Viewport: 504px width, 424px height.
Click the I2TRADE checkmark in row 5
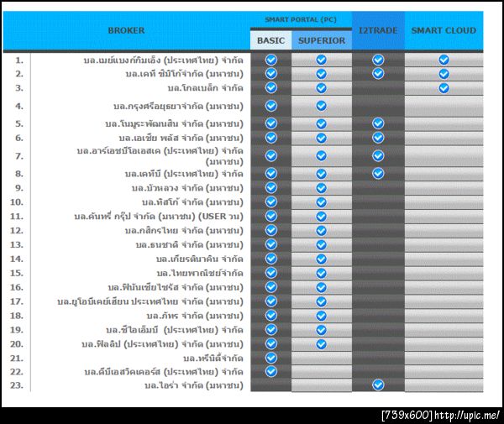coord(378,123)
